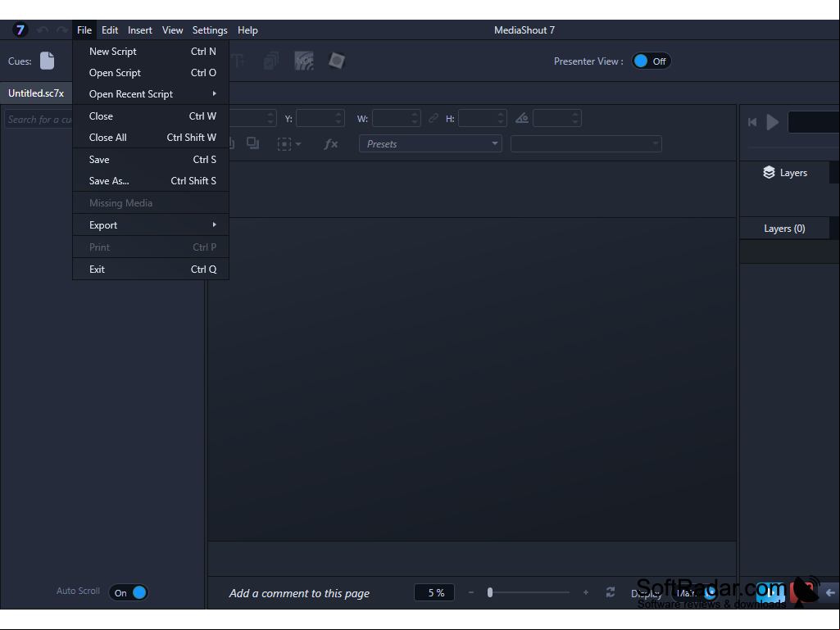Image resolution: width=840 pixels, height=630 pixels.
Task: Click the Search for a cue field
Action: (39, 119)
